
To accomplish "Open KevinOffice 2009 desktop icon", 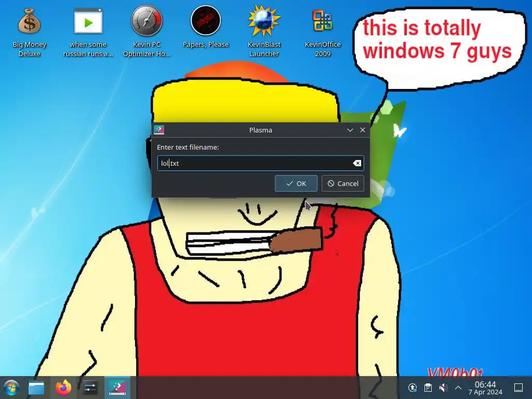I will coord(323,32).
